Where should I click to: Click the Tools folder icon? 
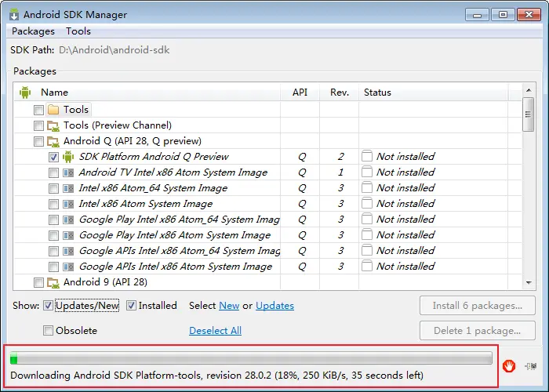(53, 110)
